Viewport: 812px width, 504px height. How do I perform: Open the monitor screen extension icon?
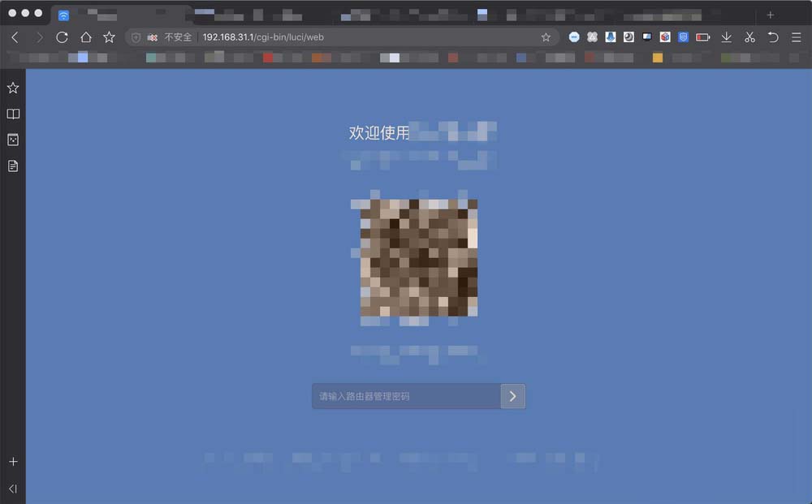click(x=647, y=37)
